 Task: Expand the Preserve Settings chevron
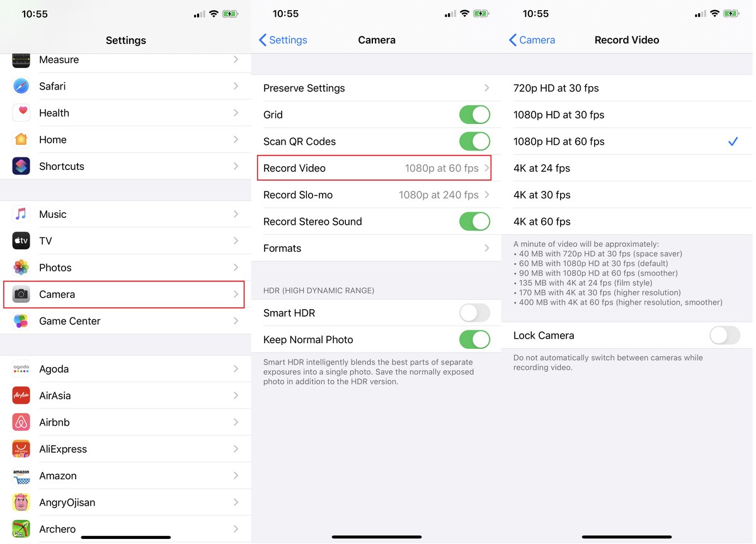(487, 88)
